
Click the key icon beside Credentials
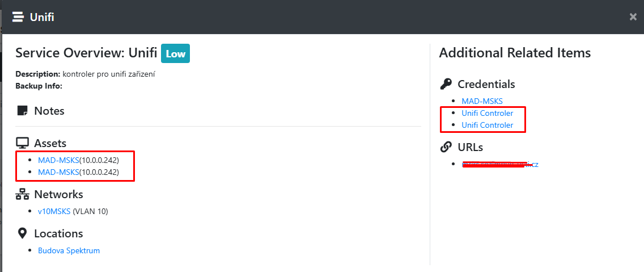click(x=446, y=84)
